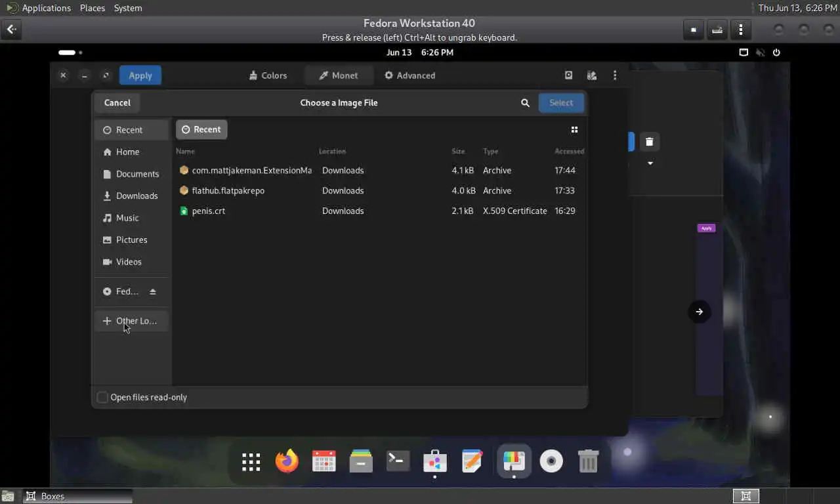Go back with Boxes back arrow
Viewport: 840px width, 504px height.
point(11,29)
